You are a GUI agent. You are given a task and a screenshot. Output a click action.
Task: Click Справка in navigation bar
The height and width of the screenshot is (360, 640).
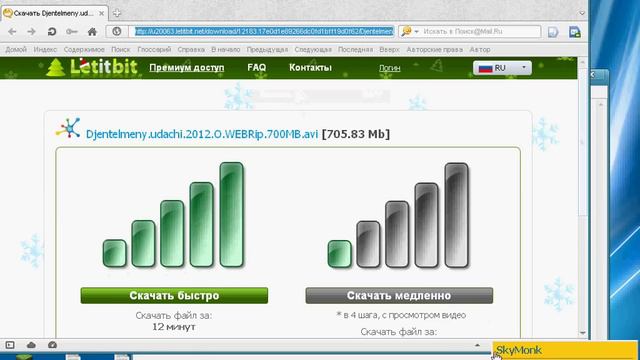(191, 49)
